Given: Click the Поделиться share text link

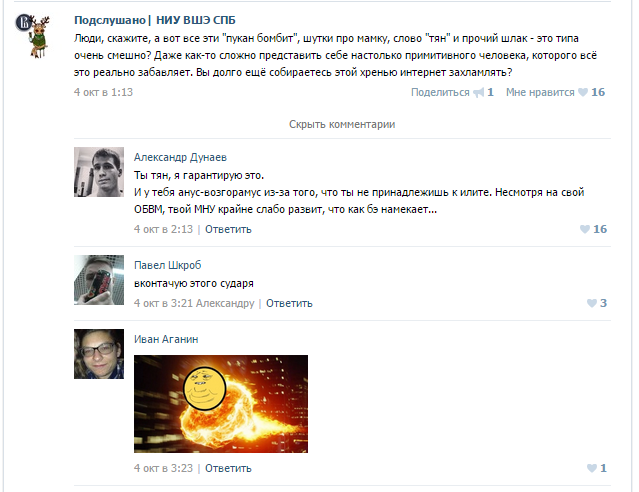Looking at the screenshot, I should (x=440, y=93).
